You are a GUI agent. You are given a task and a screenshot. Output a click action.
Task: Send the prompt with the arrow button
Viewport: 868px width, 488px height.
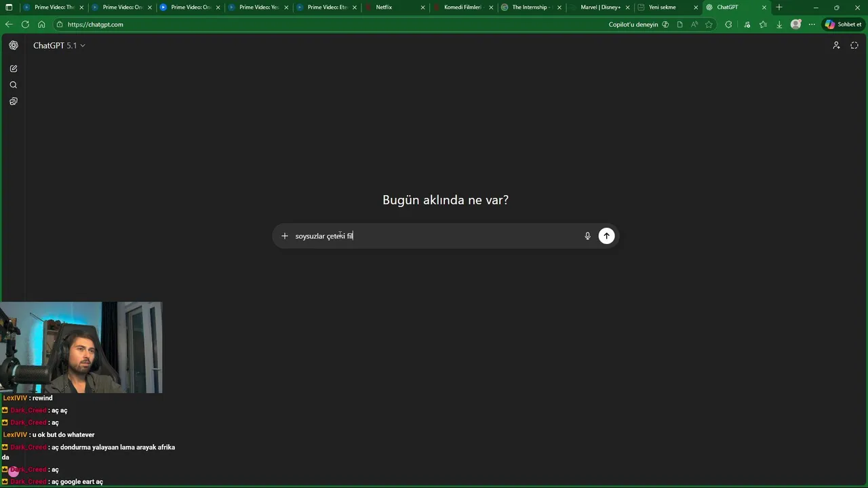(606, 236)
